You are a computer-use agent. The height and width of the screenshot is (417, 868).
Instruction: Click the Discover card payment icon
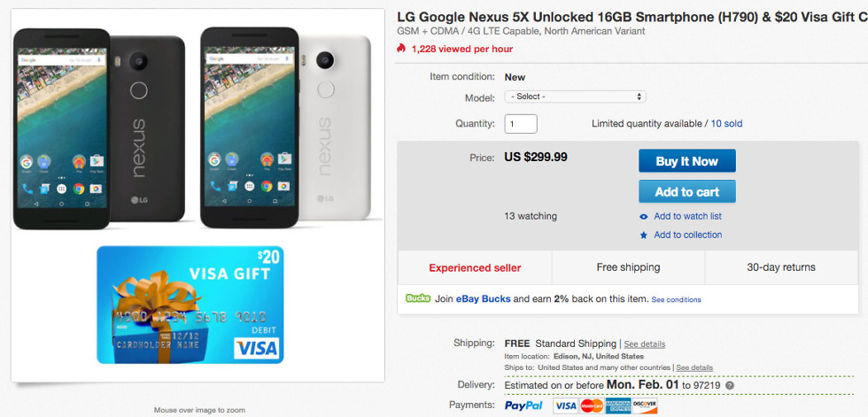pyautogui.click(x=645, y=405)
